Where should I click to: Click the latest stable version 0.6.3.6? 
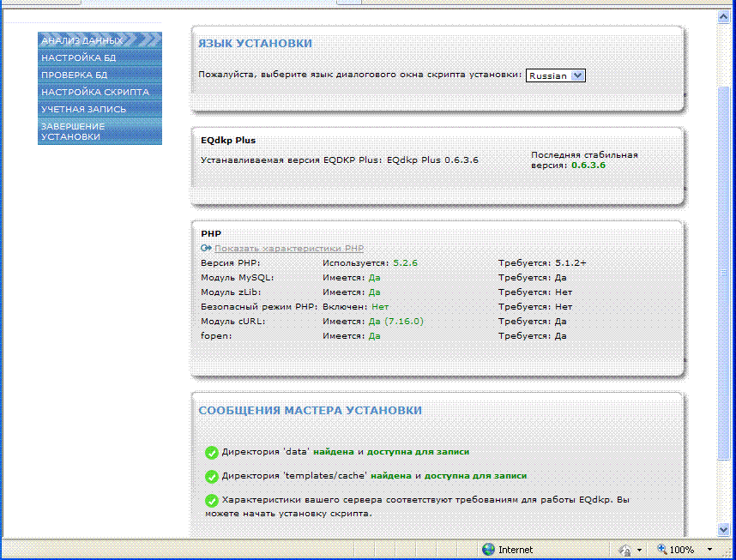(x=588, y=166)
